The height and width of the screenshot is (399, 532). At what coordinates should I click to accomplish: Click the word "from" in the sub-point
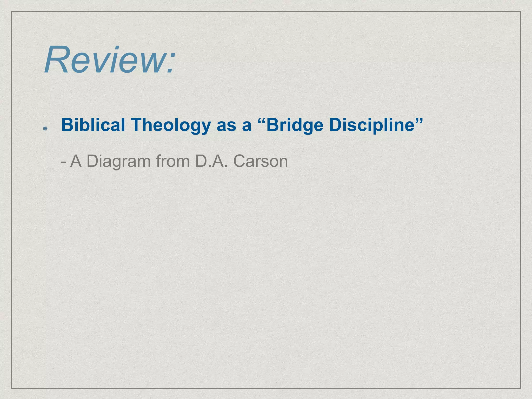coord(173,161)
